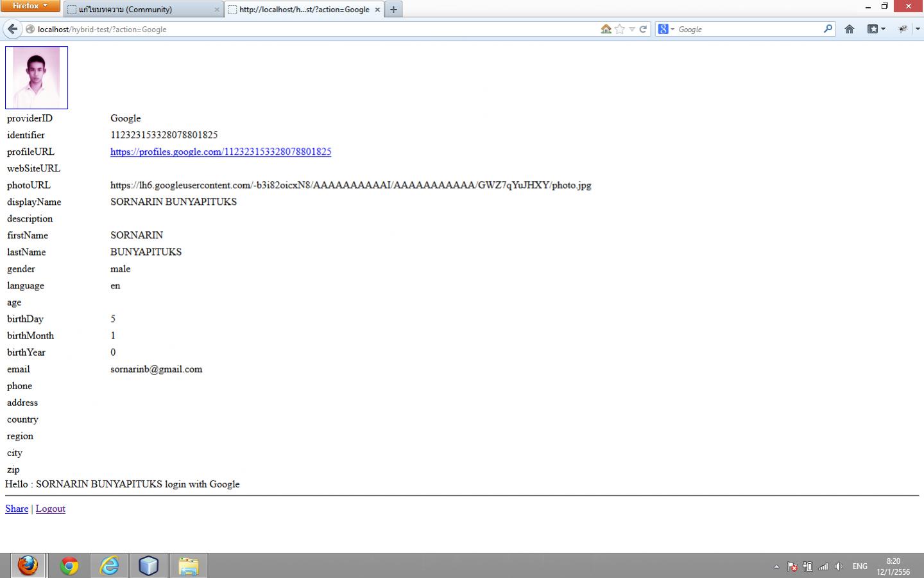Open the profiles.google.com profile link
Screen dimensions: 924x578
[x=221, y=152]
